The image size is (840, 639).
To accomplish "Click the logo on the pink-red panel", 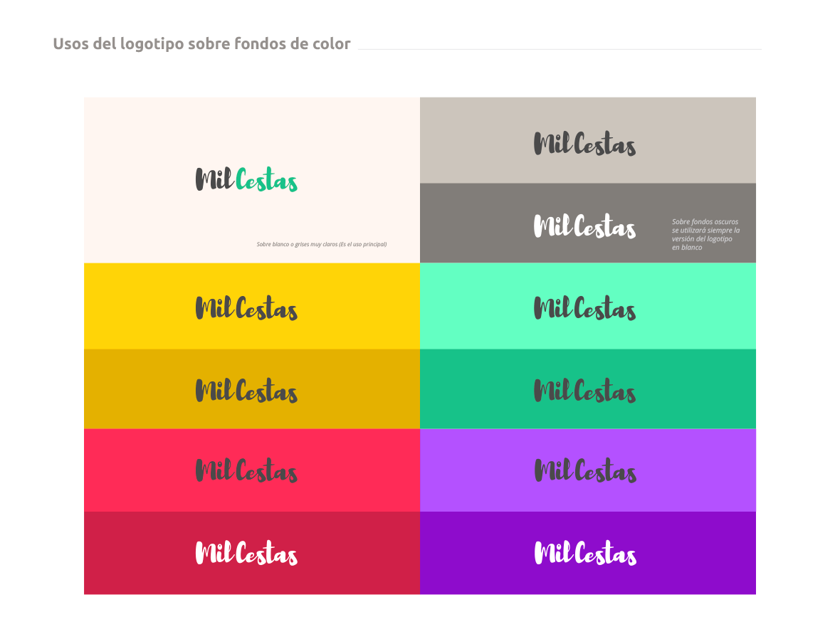I will coord(246,471).
